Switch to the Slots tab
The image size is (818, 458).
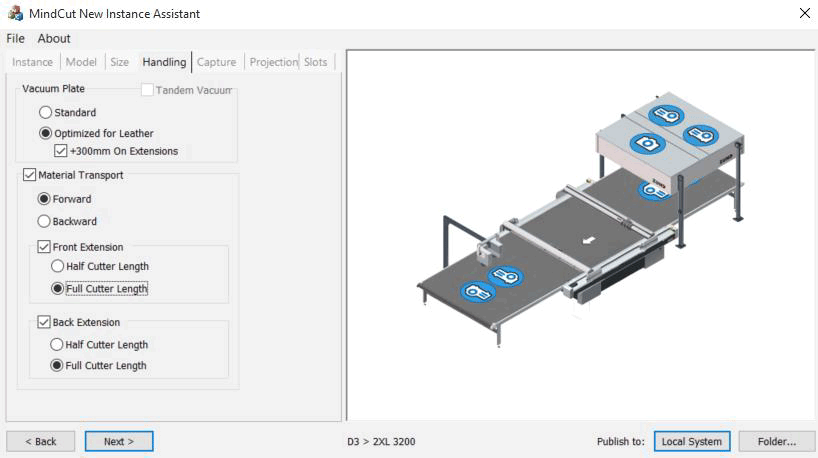pyautogui.click(x=316, y=62)
